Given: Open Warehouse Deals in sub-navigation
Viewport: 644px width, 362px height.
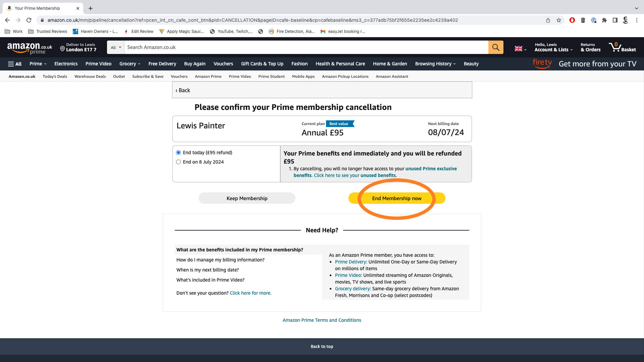Looking at the screenshot, I should pyautogui.click(x=90, y=76).
